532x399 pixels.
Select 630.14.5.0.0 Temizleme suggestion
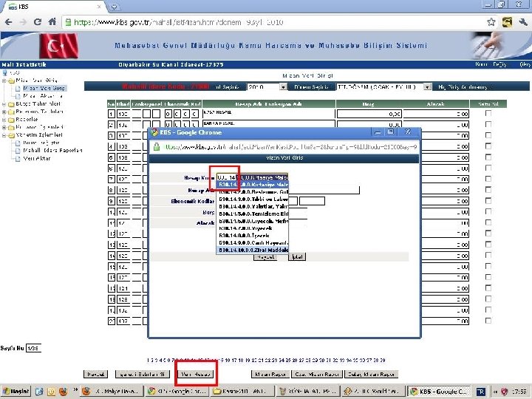click(252, 214)
